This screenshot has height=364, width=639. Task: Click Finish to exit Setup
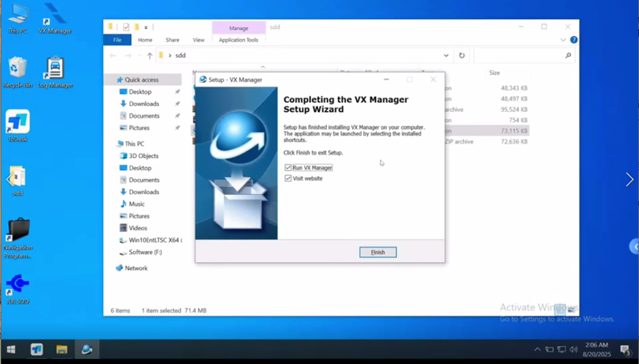click(x=378, y=252)
